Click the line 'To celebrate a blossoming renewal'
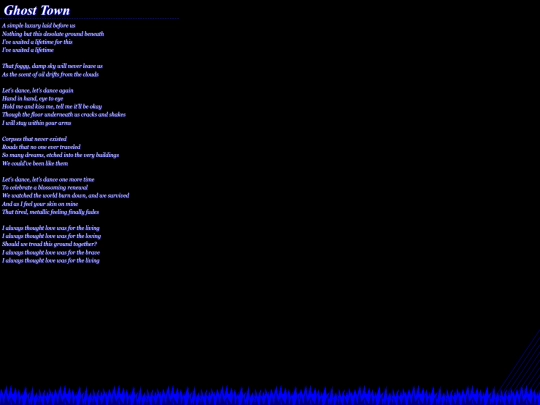Screen dimensions: 540x405 click(x=45, y=187)
